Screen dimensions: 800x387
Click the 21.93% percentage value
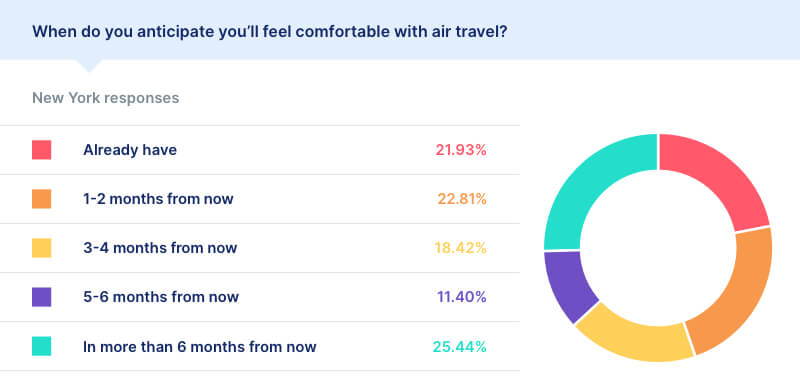[x=461, y=150]
